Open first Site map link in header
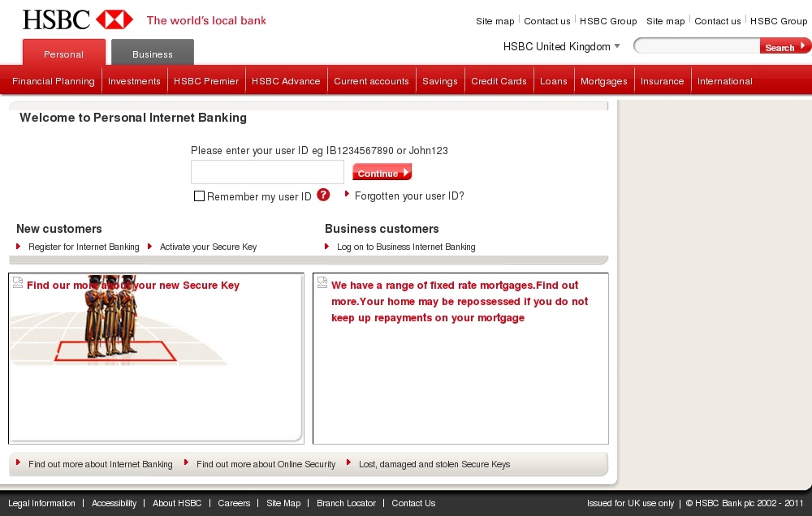The height and width of the screenshot is (516, 812). click(495, 21)
